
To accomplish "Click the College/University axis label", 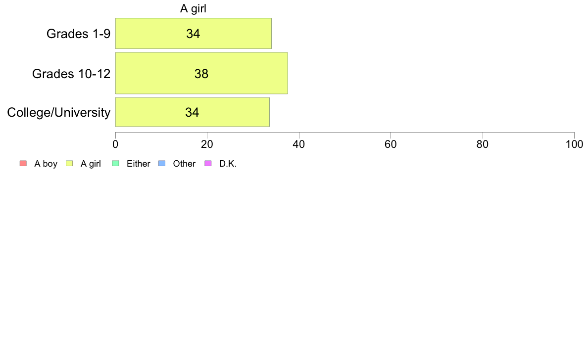I will pos(59,112).
